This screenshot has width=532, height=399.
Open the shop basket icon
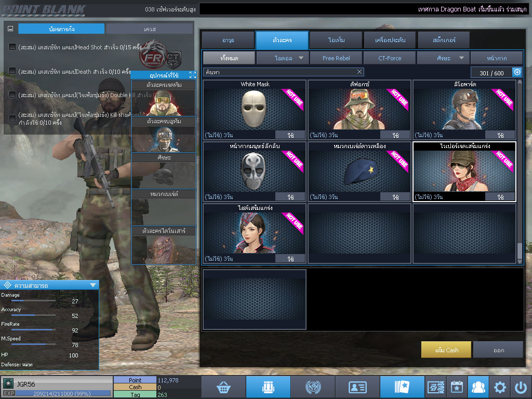click(x=223, y=387)
